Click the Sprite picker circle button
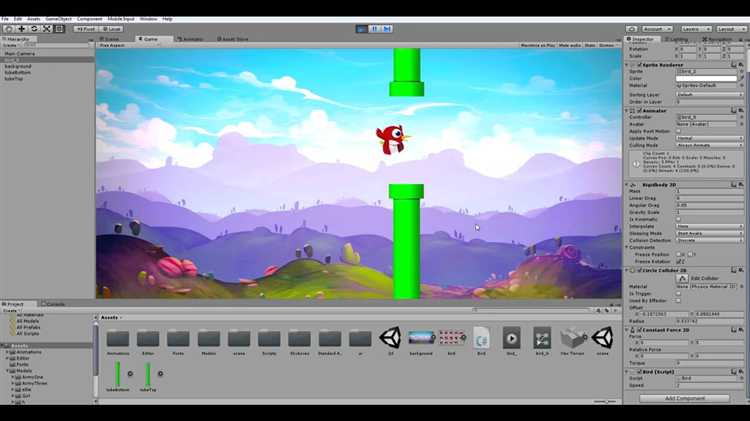 741,72
